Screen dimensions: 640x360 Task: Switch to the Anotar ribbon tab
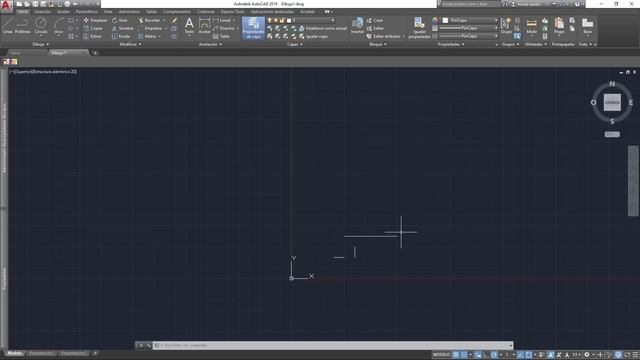tap(63, 12)
